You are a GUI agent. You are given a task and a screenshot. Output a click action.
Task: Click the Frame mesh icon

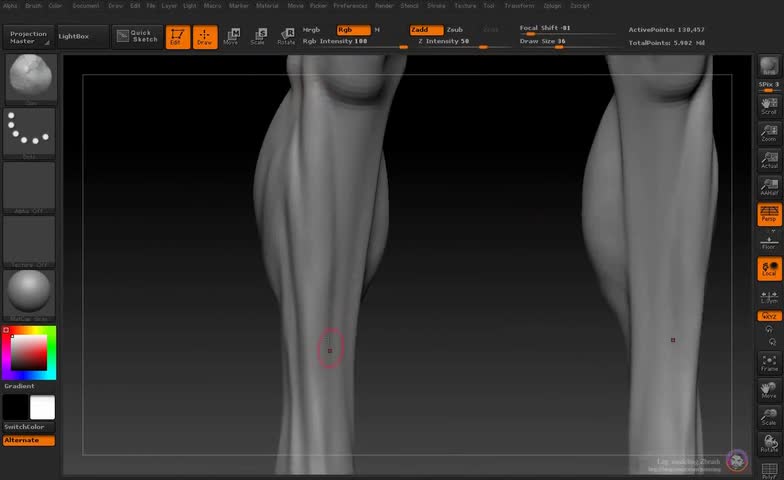click(769, 362)
